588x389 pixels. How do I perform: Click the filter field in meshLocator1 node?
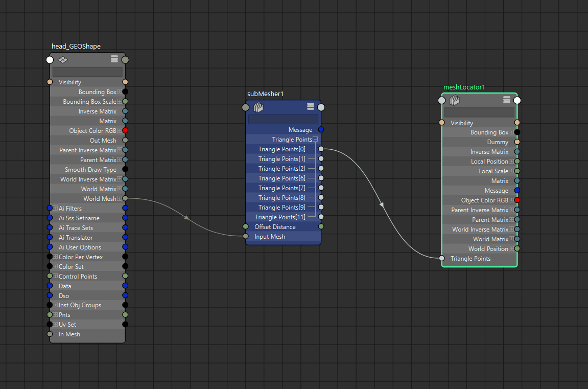479,112
